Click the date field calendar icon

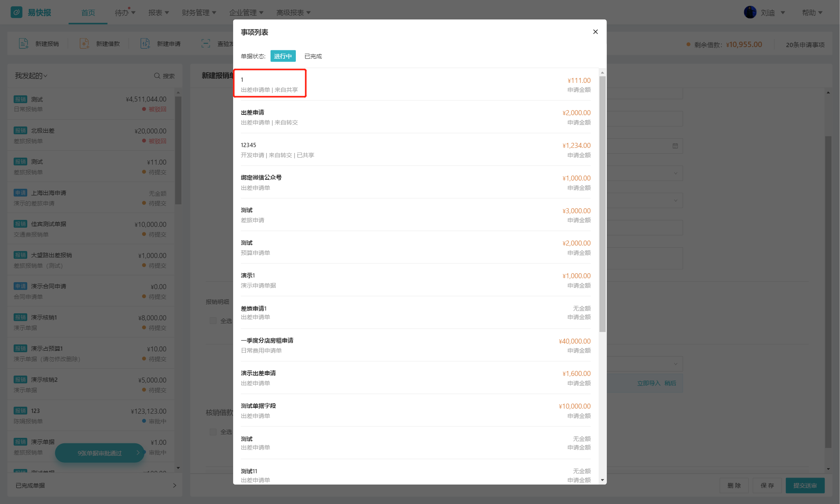click(x=675, y=146)
